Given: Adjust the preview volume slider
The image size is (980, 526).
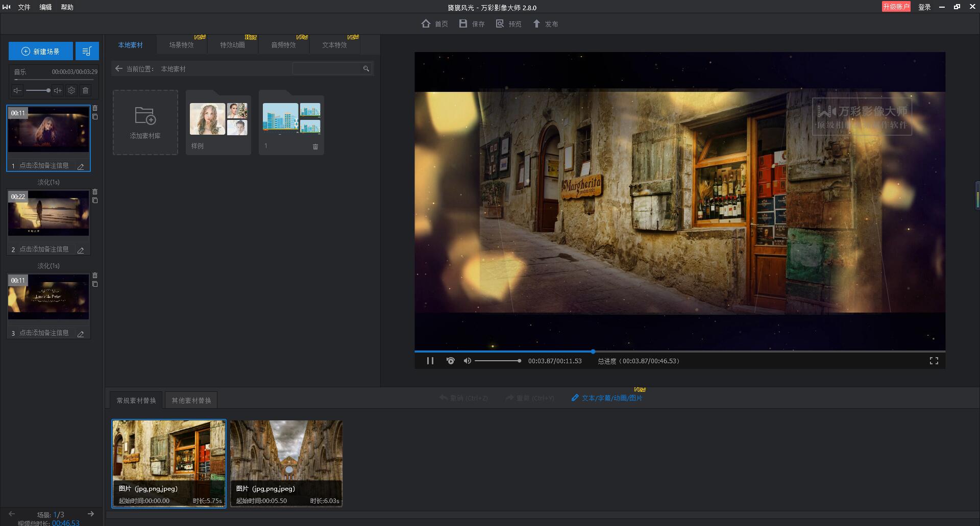Looking at the screenshot, I should [498, 361].
